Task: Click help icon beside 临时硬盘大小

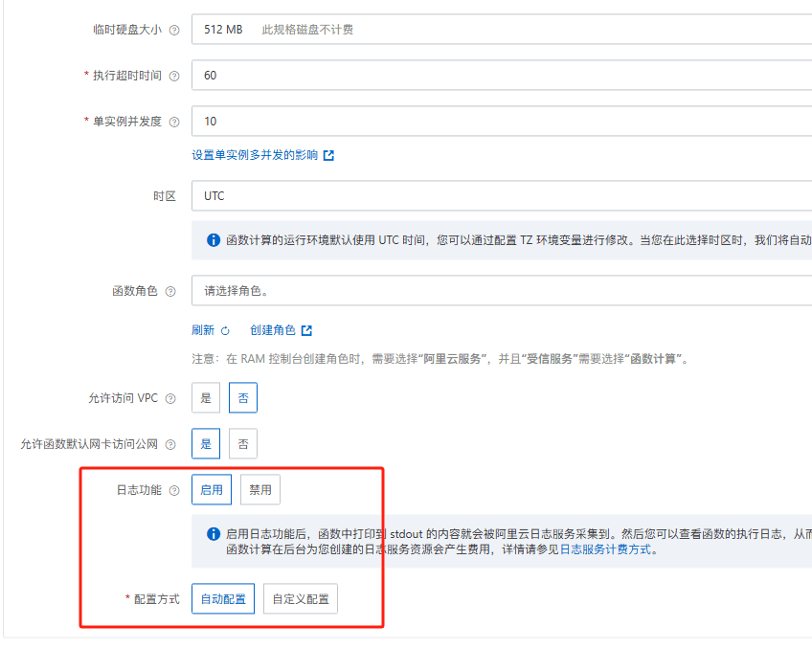Action: (174, 30)
